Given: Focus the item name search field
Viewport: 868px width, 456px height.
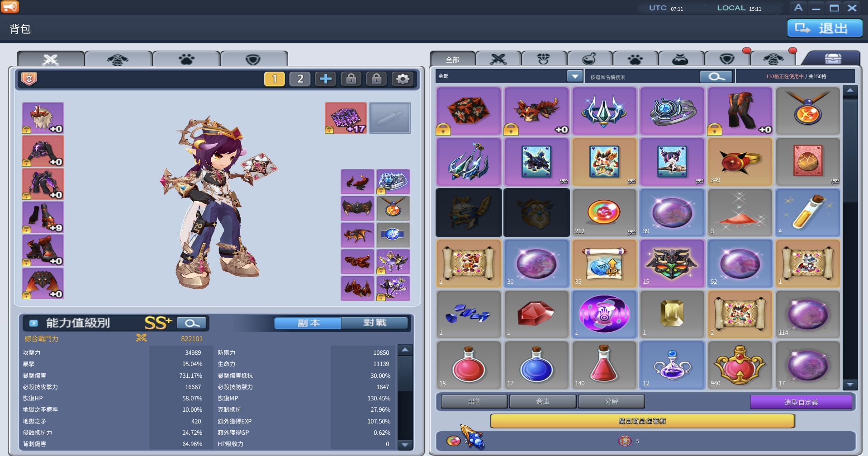Looking at the screenshot, I should pos(643,77).
